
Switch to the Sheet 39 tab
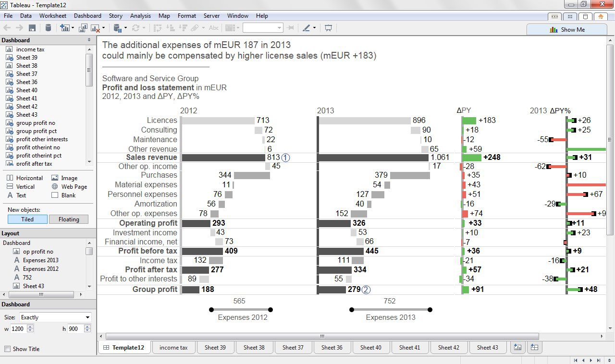[215, 347]
